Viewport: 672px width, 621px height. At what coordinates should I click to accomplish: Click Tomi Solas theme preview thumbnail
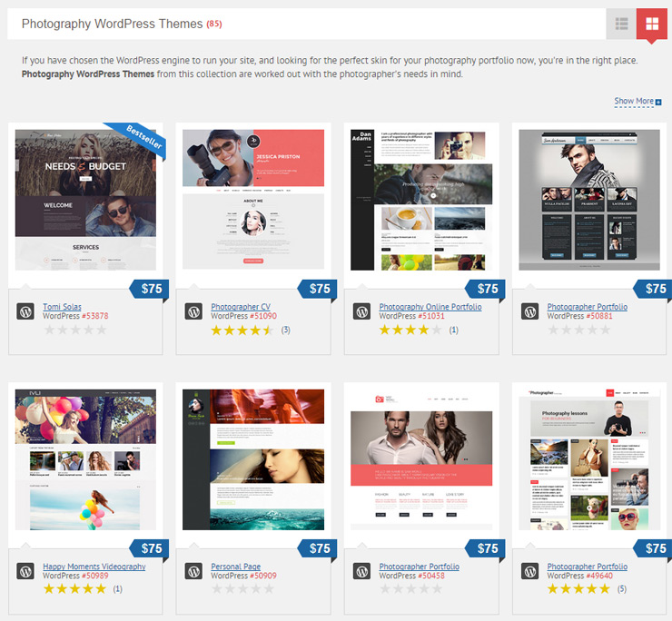click(x=85, y=200)
